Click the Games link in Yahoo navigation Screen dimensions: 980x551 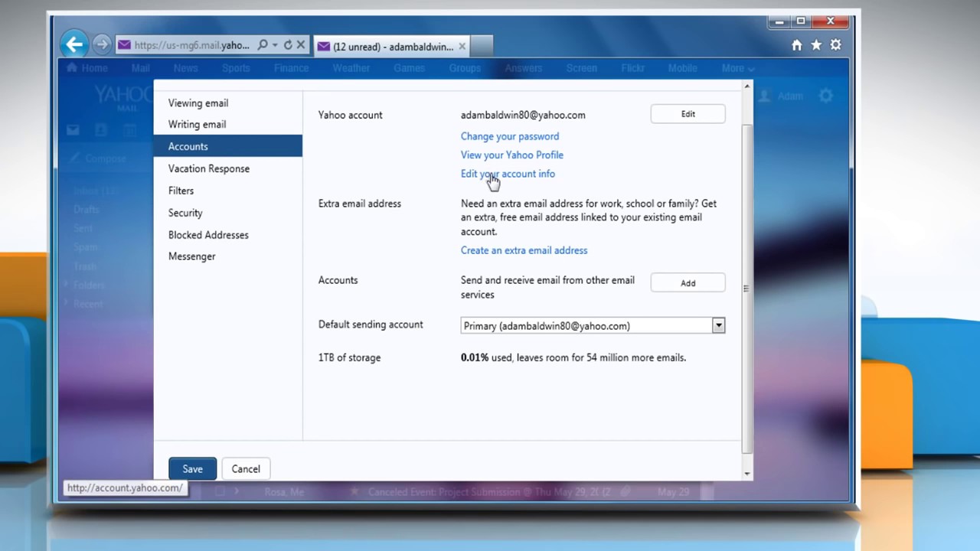pos(409,68)
